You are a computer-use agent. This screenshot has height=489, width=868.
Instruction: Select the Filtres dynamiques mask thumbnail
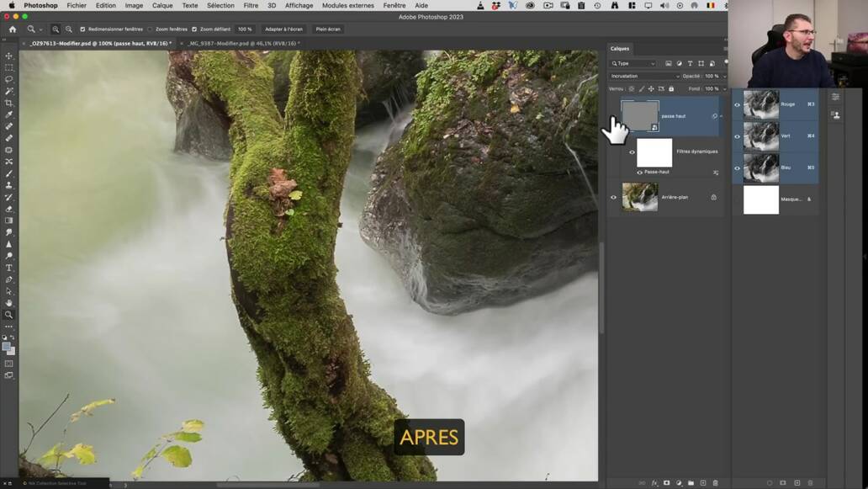[654, 152]
